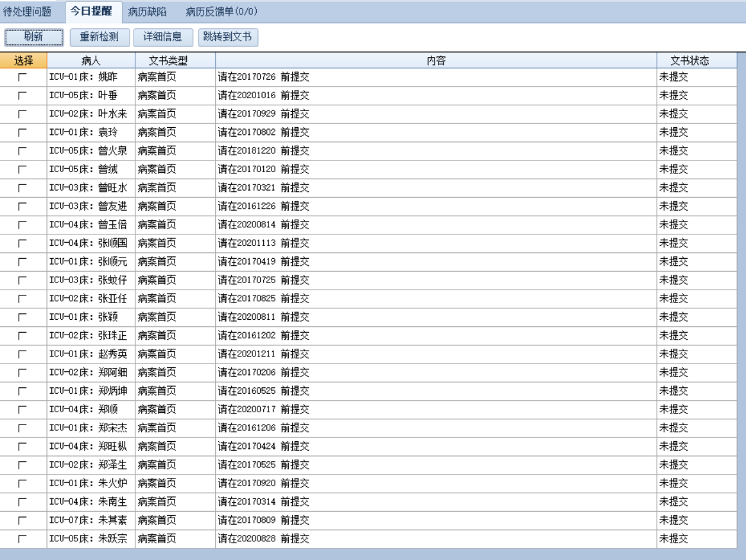This screenshot has width=746, height=560.
Task: Check the box for ICU-03床: 曾旺水
Action: [x=22, y=188]
